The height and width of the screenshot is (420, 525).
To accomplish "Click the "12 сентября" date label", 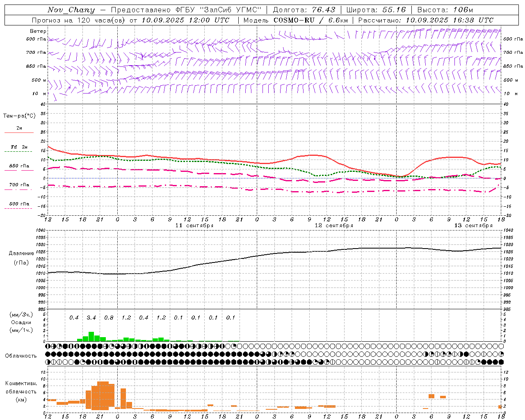I will coord(334,226).
